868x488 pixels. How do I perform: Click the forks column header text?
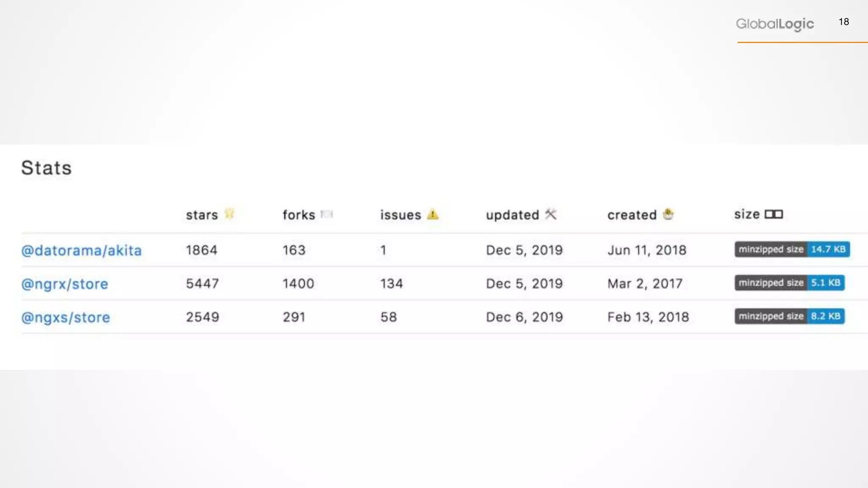point(299,215)
